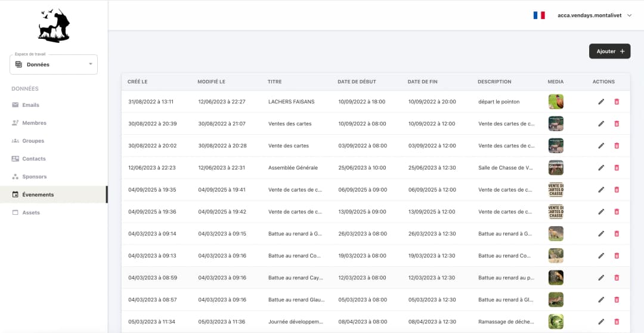Click the Ajouter button
The width and height of the screenshot is (644, 333).
[609, 51]
